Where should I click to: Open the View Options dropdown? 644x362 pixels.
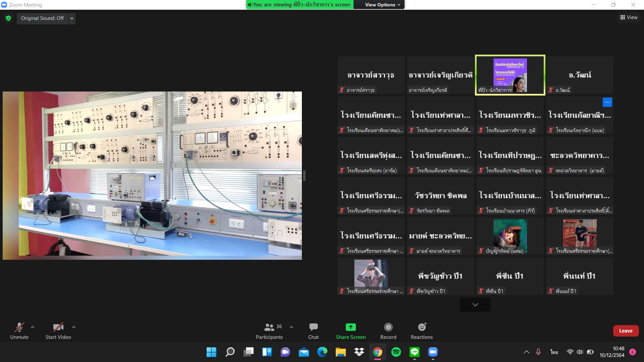382,5
